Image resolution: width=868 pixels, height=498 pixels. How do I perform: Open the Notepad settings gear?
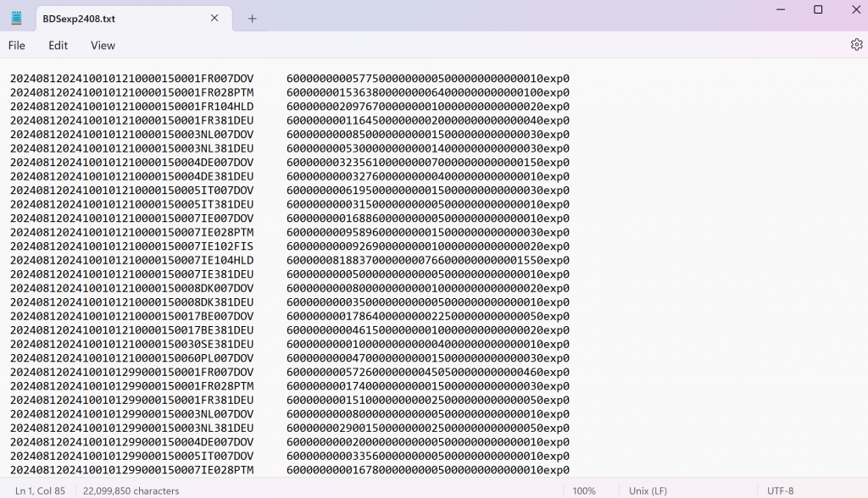click(856, 45)
